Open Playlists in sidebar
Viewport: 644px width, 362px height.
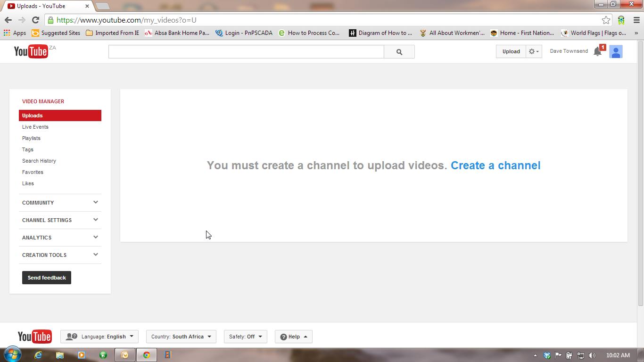tap(31, 138)
